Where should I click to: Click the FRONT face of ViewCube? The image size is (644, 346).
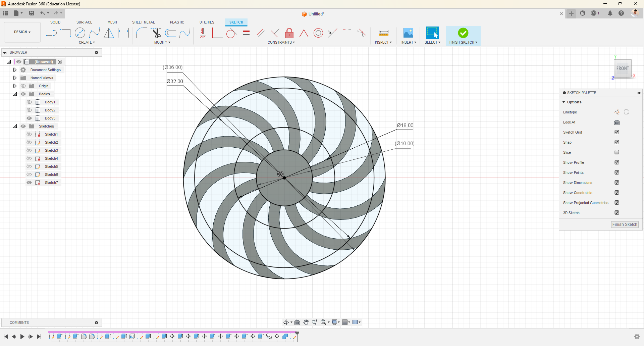623,68
